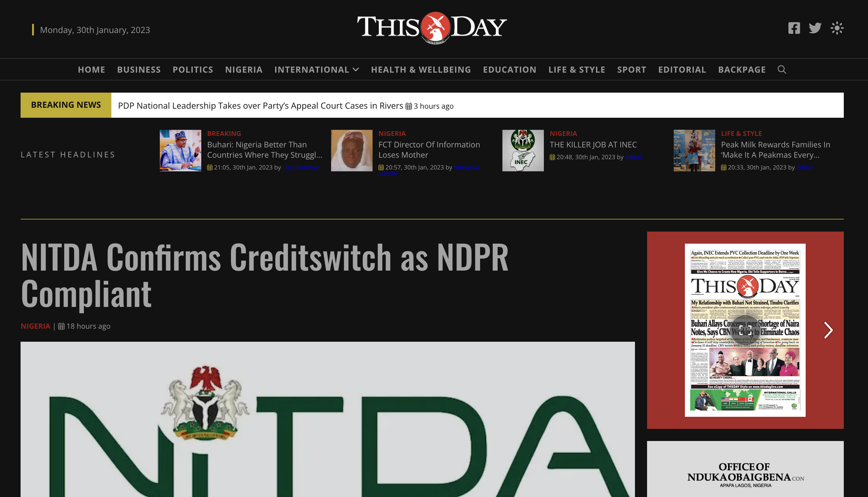This screenshot has width=868, height=497.
Task: Open the Health & Wellbeing section
Action: pyautogui.click(x=421, y=70)
